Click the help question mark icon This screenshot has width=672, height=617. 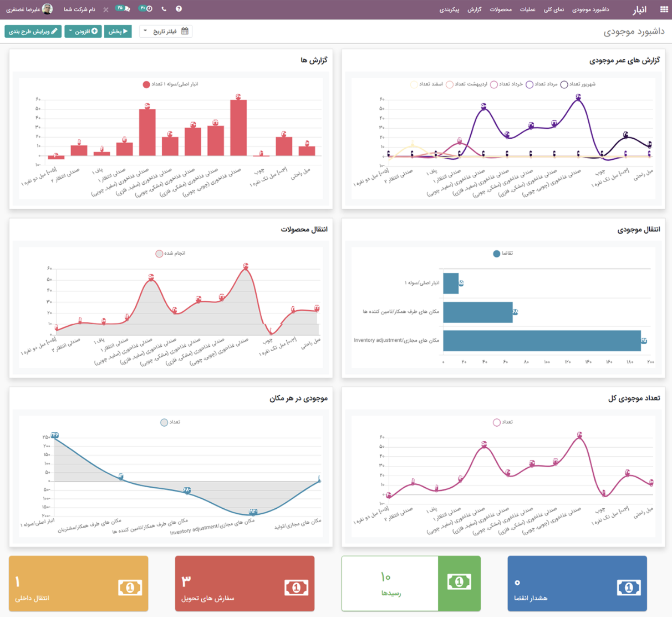coord(179,9)
